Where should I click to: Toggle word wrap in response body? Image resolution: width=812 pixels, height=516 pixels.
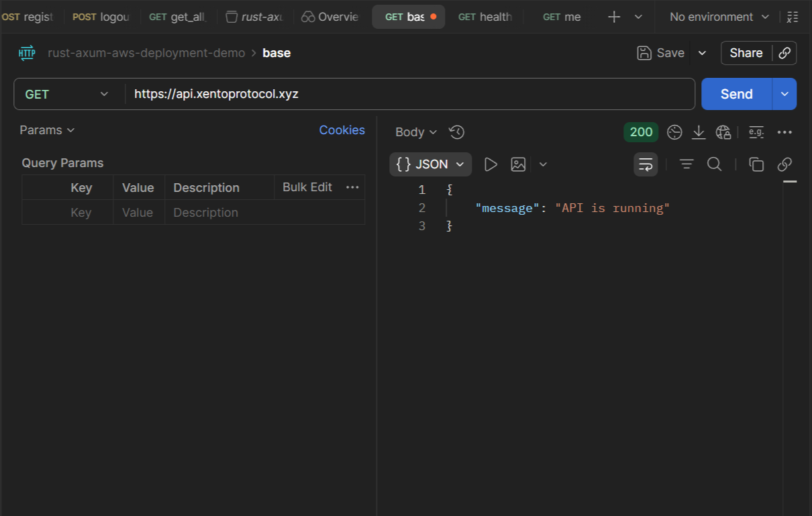click(x=646, y=164)
